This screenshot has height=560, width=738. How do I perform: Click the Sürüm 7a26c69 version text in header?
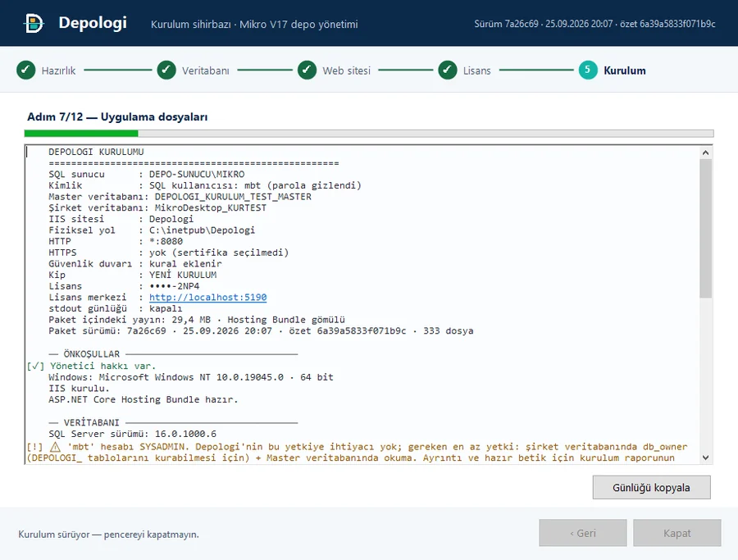point(595,24)
